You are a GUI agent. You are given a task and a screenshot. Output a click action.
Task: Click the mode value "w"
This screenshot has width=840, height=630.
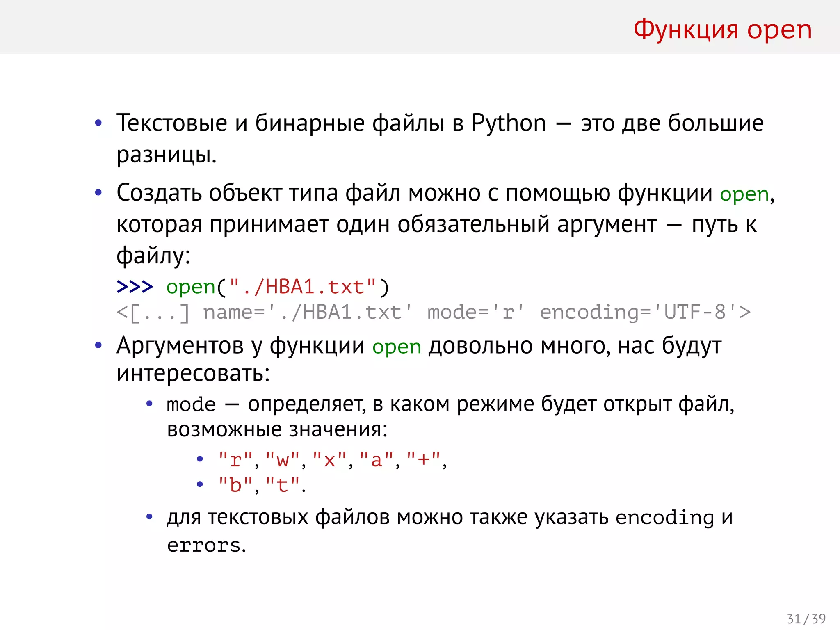click(x=283, y=460)
